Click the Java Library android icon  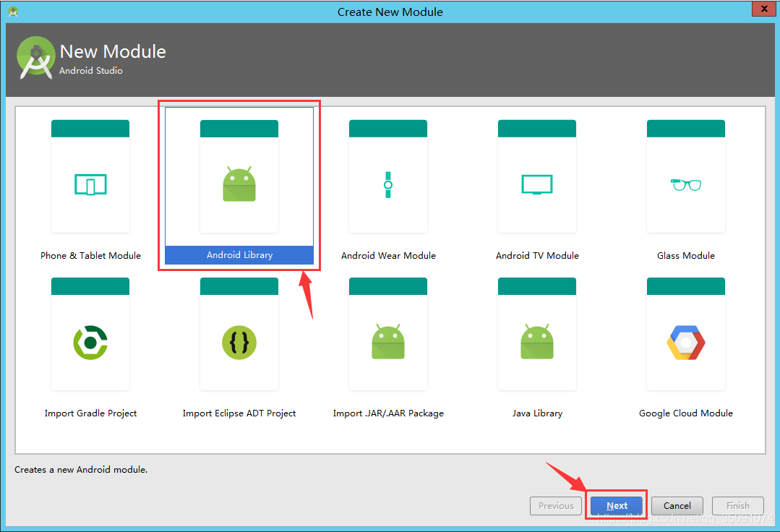(536, 342)
